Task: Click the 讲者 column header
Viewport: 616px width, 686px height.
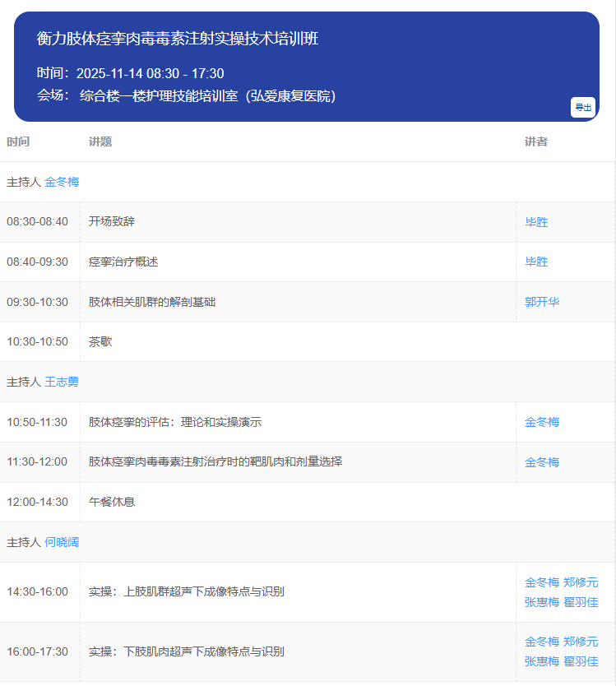Action: (x=536, y=141)
